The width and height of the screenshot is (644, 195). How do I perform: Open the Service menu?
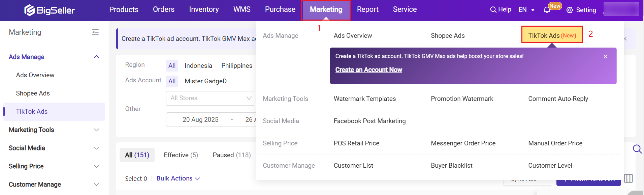(405, 9)
